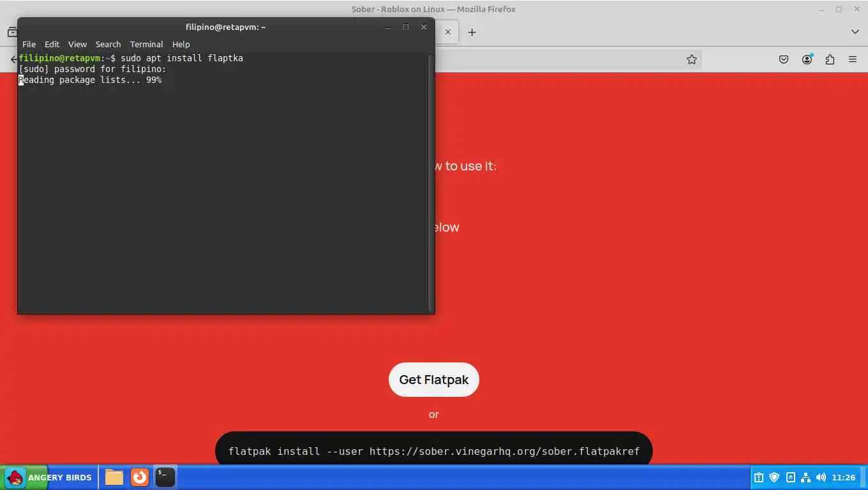
Task: Bookmark this page with the star icon
Action: pos(692,59)
